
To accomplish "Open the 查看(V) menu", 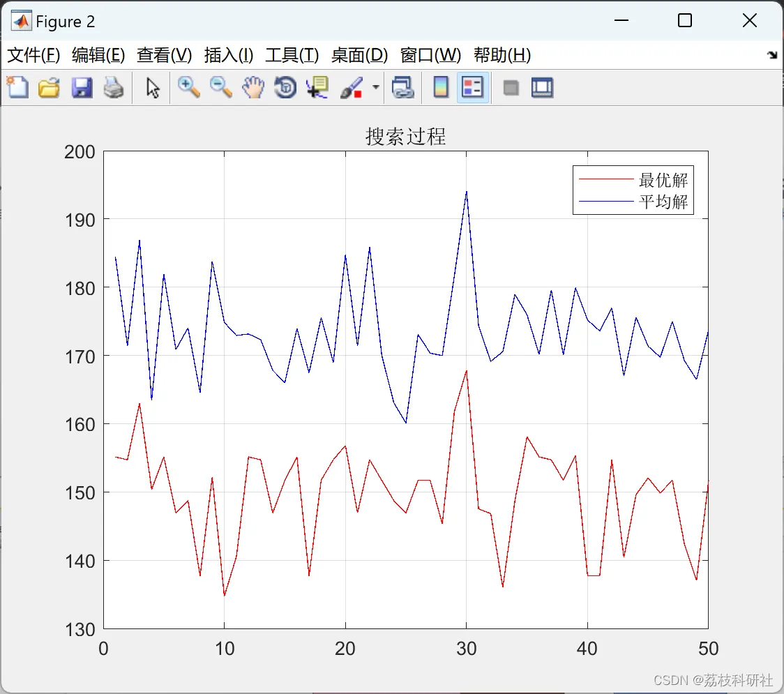I will [x=165, y=55].
